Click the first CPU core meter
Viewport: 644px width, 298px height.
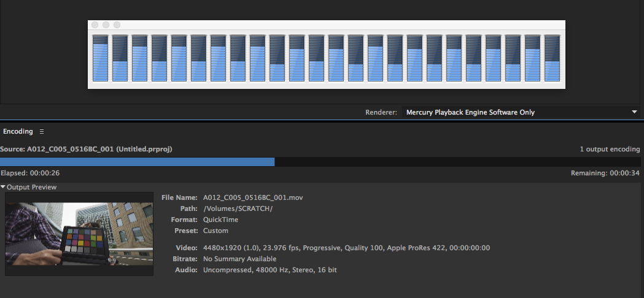100,58
